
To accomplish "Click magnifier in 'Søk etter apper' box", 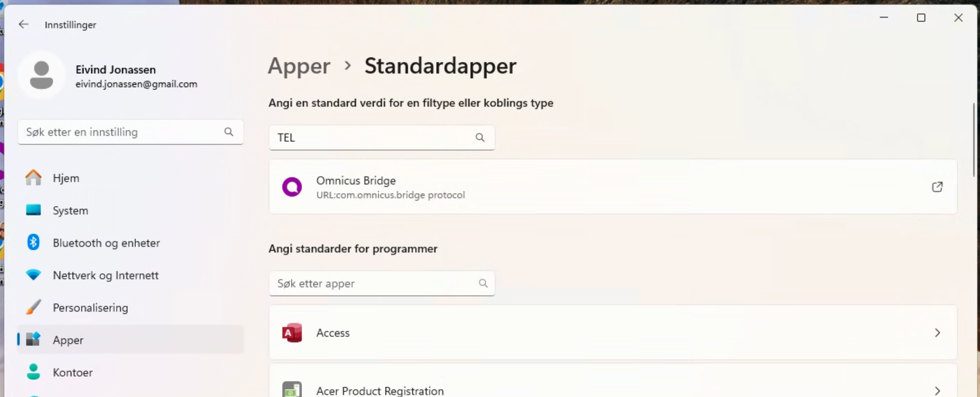I will pos(483,283).
